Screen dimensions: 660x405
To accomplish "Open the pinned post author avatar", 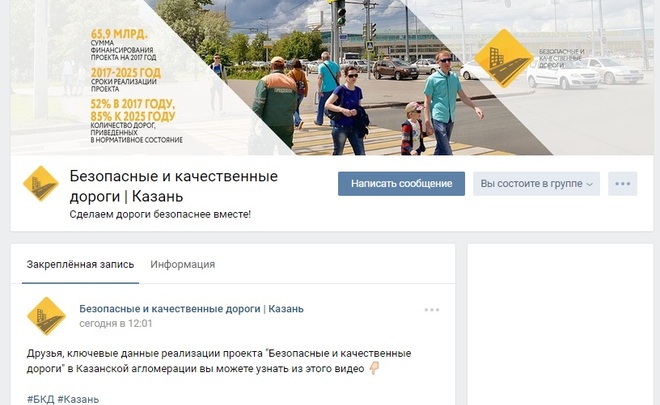I will [46, 316].
